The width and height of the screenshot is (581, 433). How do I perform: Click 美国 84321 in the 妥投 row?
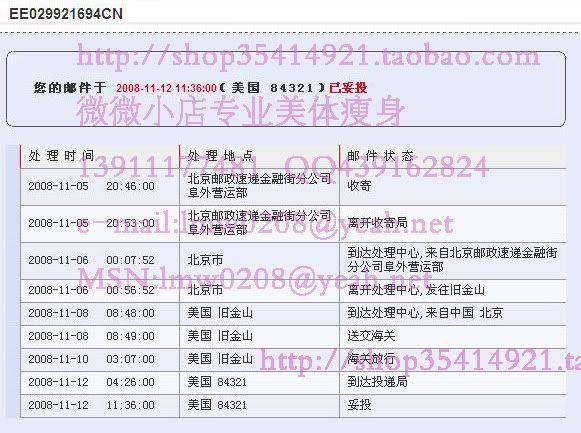point(217,404)
